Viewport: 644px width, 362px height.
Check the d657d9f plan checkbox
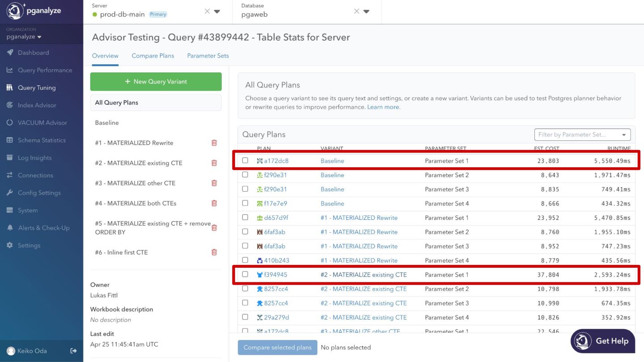245,218
